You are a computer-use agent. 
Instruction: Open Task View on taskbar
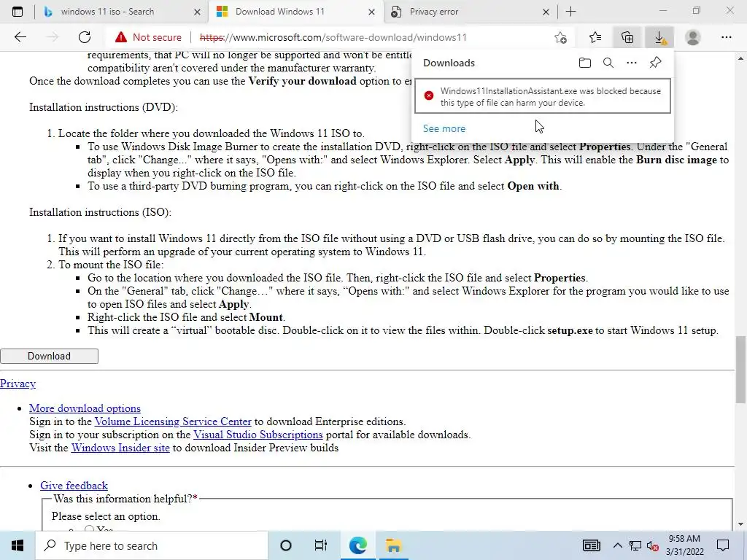[321, 545]
